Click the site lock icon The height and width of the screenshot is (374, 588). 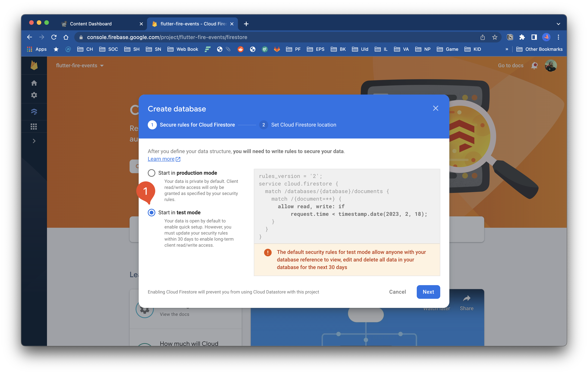tap(81, 37)
